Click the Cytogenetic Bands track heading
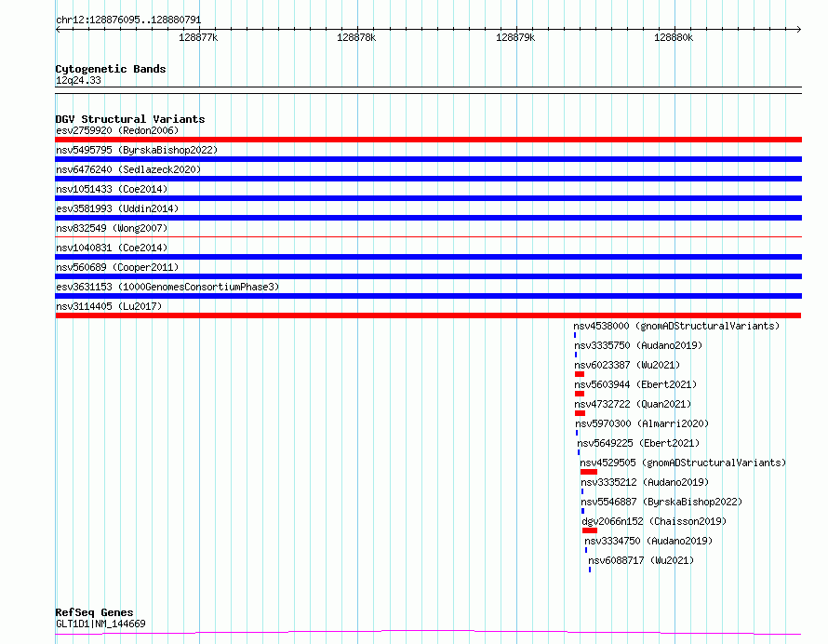 [111, 69]
